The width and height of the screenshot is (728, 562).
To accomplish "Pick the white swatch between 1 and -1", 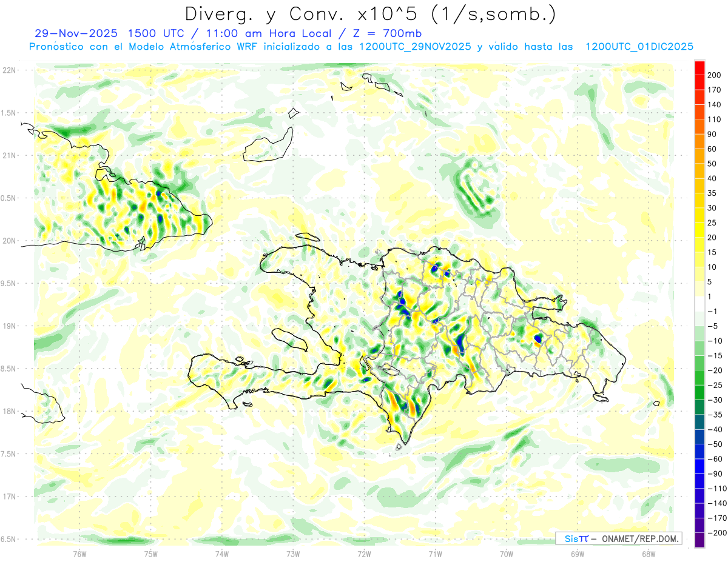I will point(699,304).
